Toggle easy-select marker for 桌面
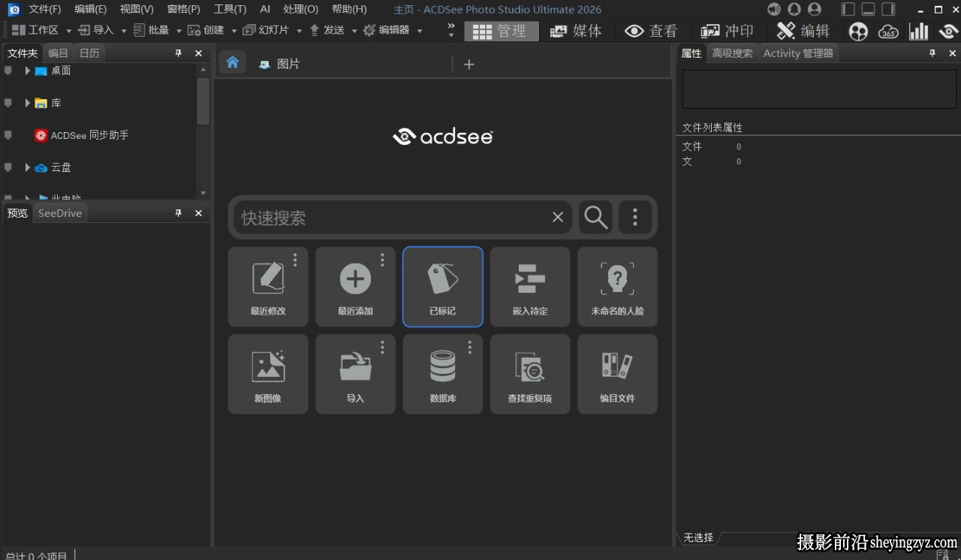 coord(8,71)
